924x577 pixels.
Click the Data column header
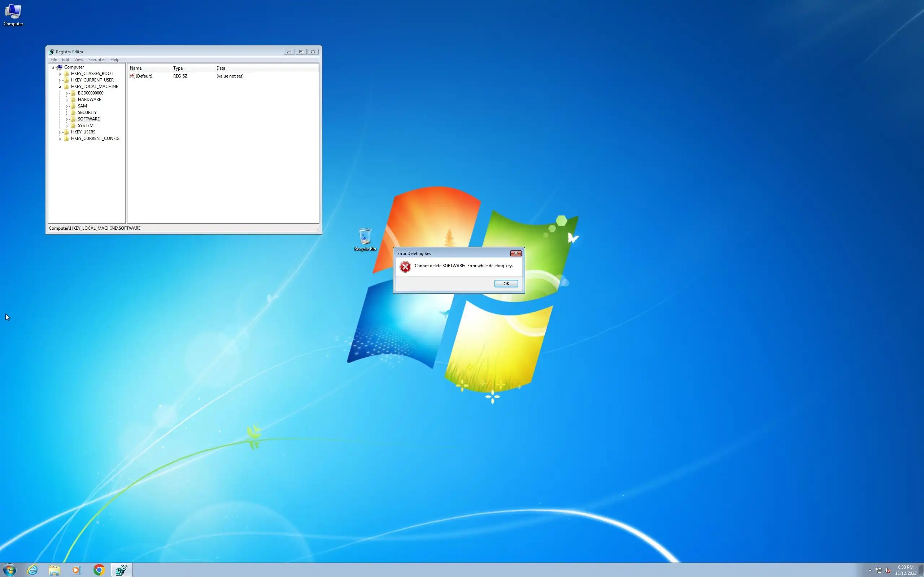221,68
